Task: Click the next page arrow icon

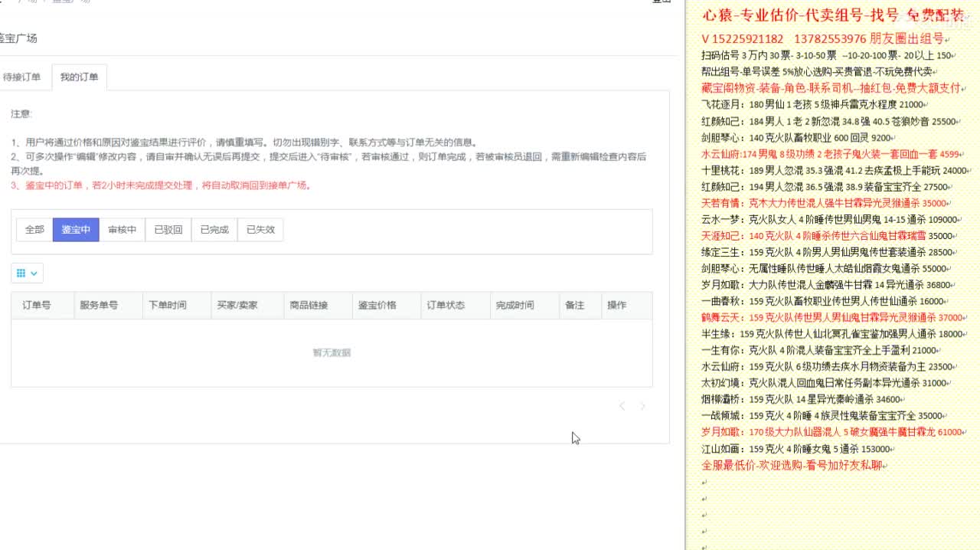Action: pyautogui.click(x=642, y=406)
